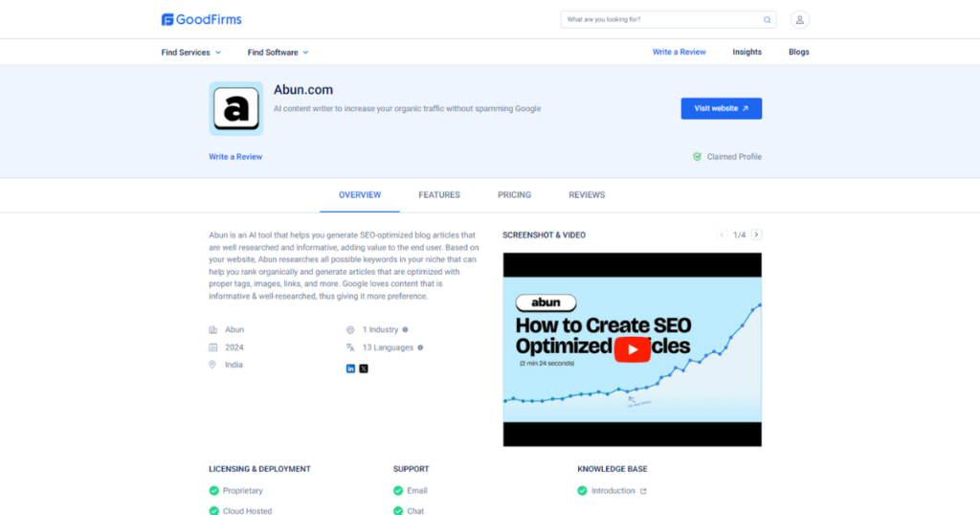This screenshot has height=515, width=980.
Task: Click the '13 Languages' text
Action: tap(388, 347)
